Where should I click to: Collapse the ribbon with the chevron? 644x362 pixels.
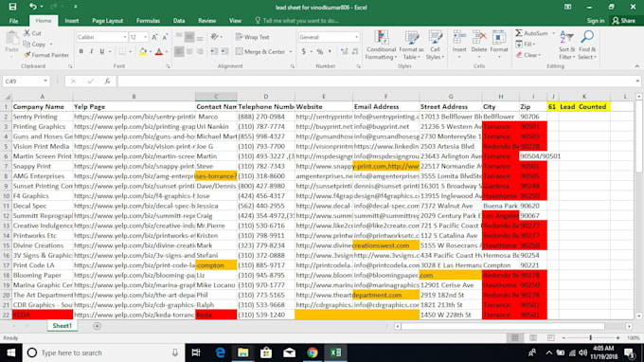pyautogui.click(x=636, y=66)
